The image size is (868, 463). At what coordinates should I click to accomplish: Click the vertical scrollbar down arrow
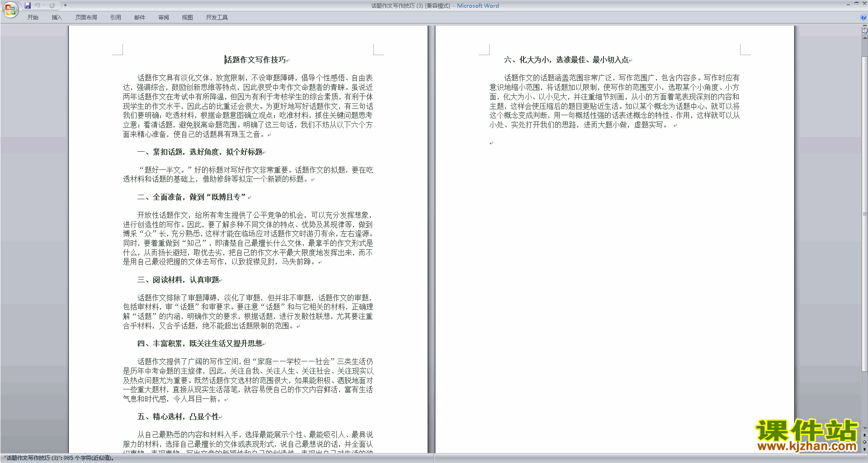coord(864,428)
